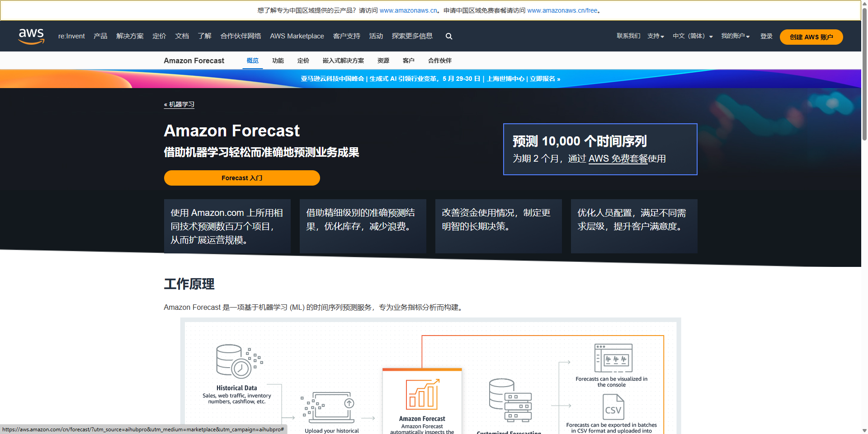The image size is (868, 434).
Task: Open the www.amazonaws.cn/free link
Action: (562, 10)
